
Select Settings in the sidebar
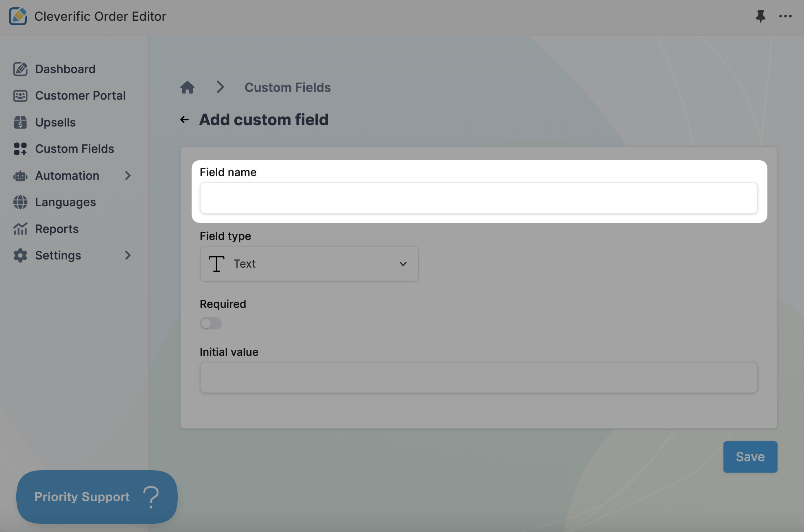(x=58, y=255)
